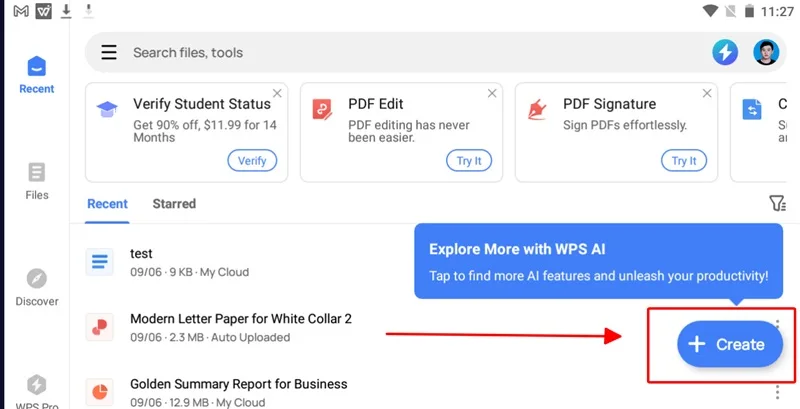Open the filter icon above file list

(x=777, y=203)
